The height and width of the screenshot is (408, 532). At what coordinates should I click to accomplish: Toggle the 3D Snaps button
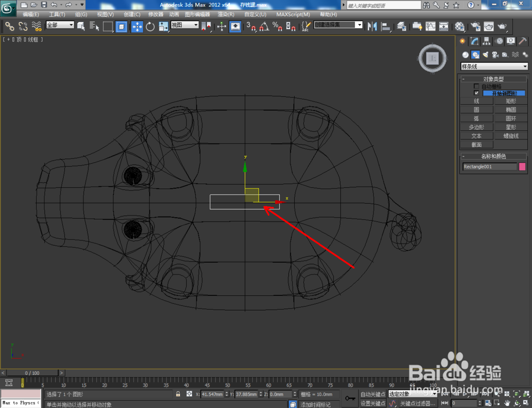[x=251, y=26]
